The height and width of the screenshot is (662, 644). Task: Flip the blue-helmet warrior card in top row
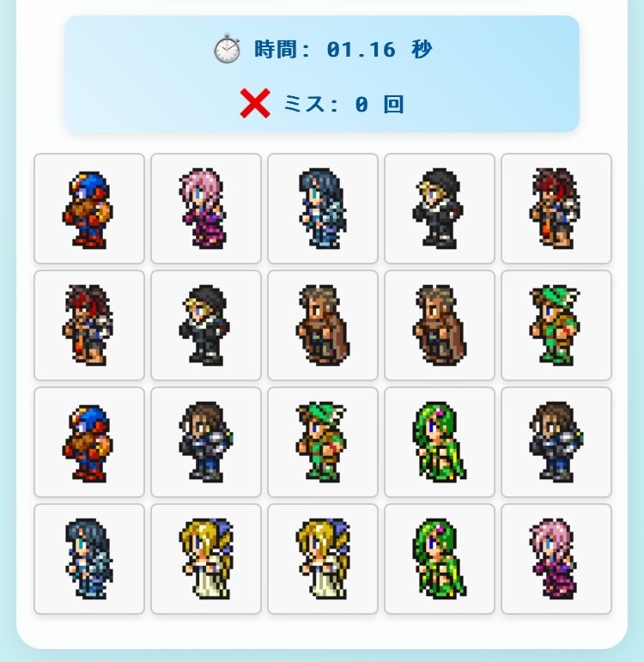(x=89, y=209)
